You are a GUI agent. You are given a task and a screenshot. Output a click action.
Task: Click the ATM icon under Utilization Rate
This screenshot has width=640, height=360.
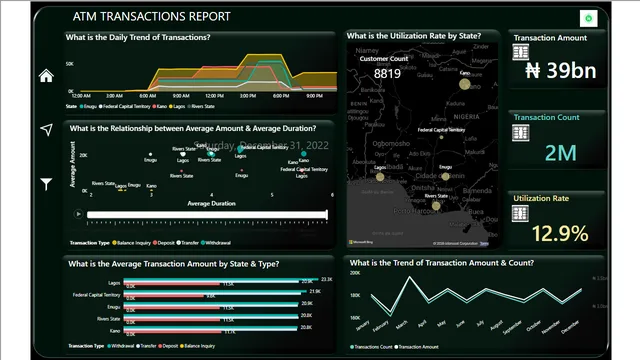click(520, 213)
